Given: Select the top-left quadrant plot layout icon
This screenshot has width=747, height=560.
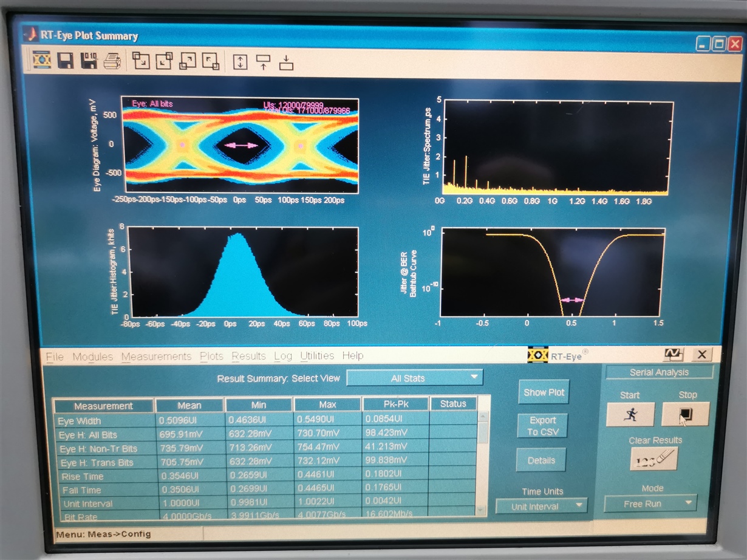Looking at the screenshot, I should tap(141, 61).
